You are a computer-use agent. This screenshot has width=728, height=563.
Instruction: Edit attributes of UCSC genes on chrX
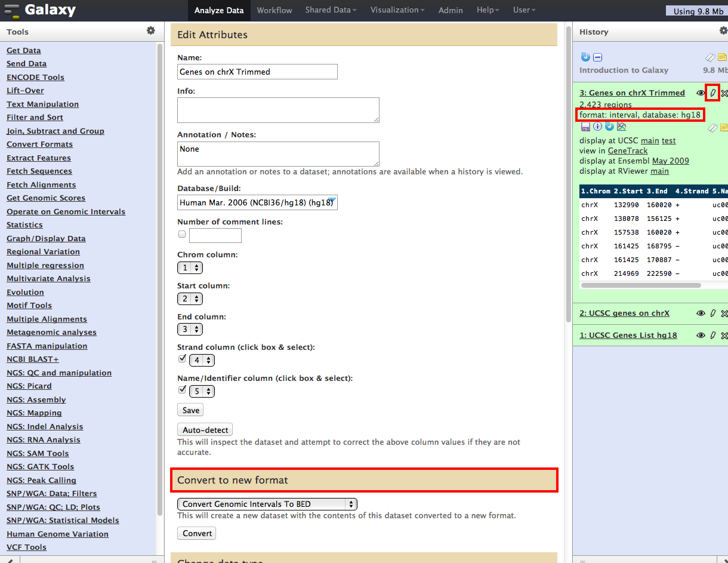tap(712, 313)
